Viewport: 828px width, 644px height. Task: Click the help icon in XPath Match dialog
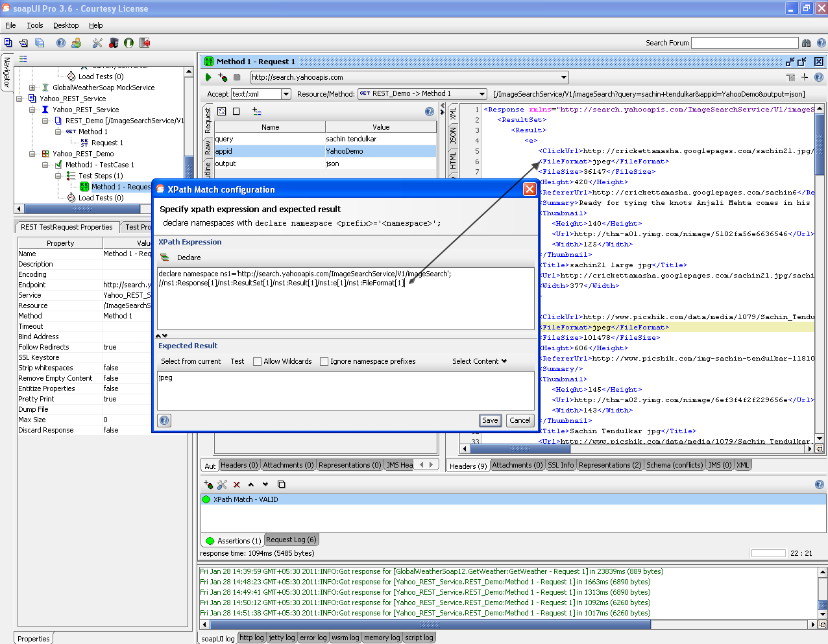(x=165, y=420)
